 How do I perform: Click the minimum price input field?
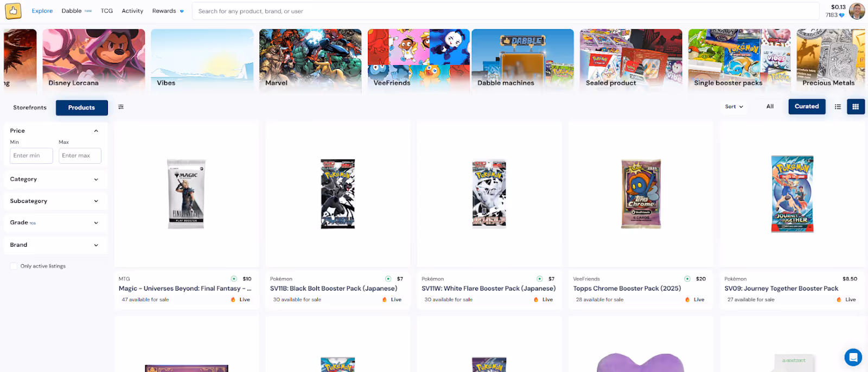31,156
